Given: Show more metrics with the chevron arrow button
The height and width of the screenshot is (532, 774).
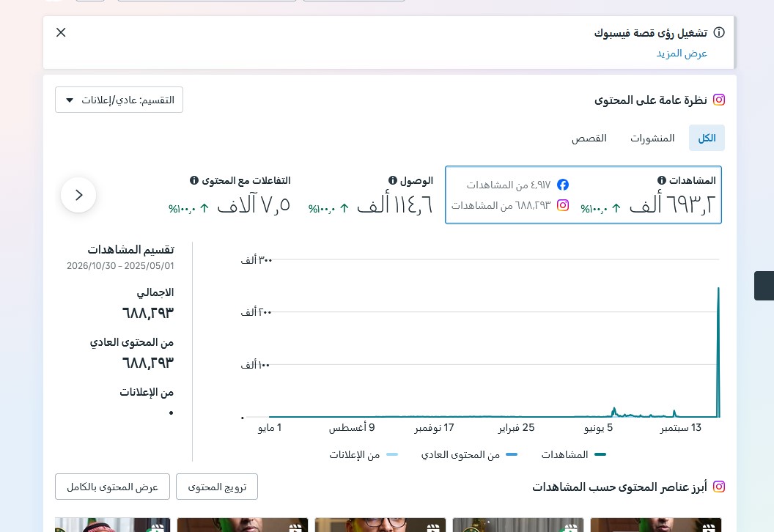Looking at the screenshot, I should coord(78,195).
